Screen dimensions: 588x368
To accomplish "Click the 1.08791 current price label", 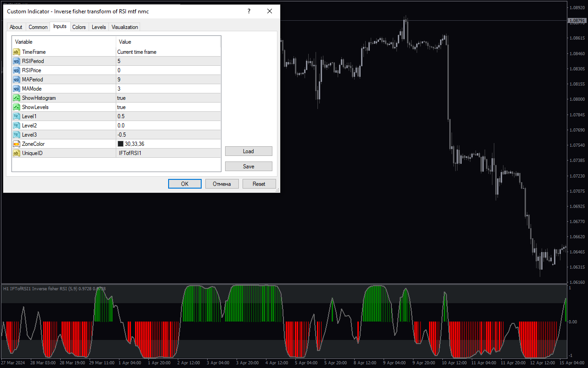I will tap(577, 21).
